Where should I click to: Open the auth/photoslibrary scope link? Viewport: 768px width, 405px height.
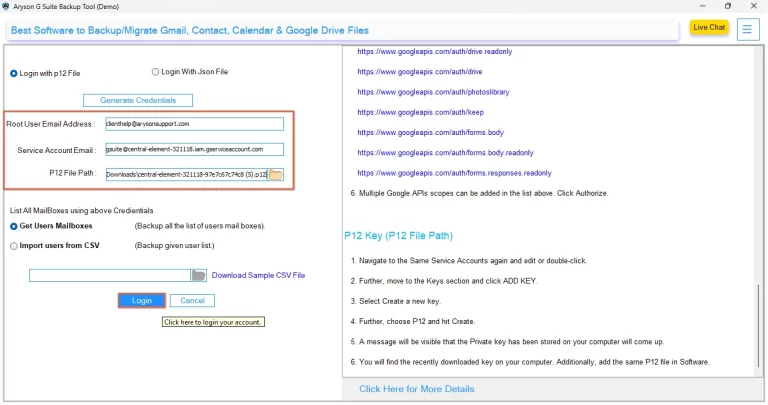433,92
